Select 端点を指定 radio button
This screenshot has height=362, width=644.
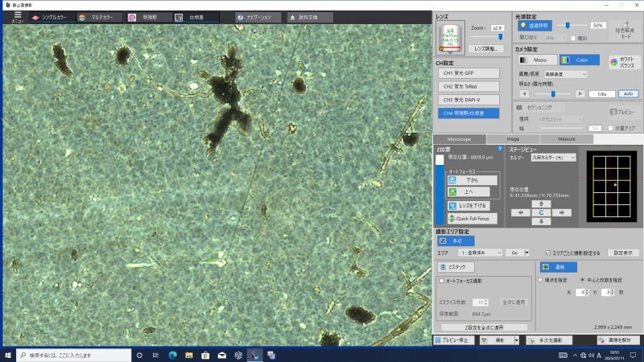click(x=540, y=280)
